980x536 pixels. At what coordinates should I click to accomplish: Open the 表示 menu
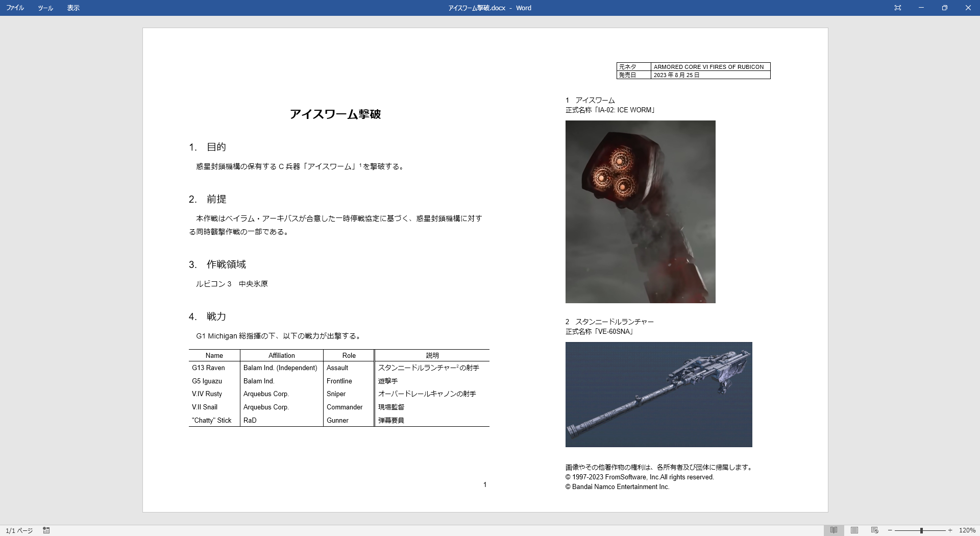point(73,8)
